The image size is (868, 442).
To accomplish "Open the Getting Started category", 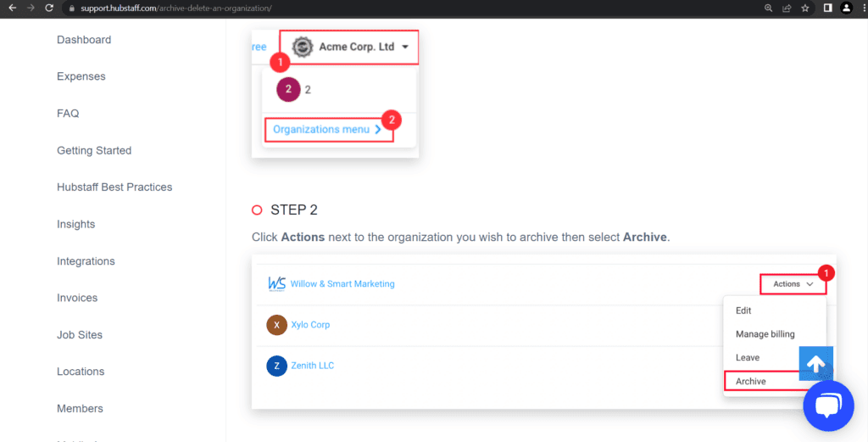I will pyautogui.click(x=94, y=151).
